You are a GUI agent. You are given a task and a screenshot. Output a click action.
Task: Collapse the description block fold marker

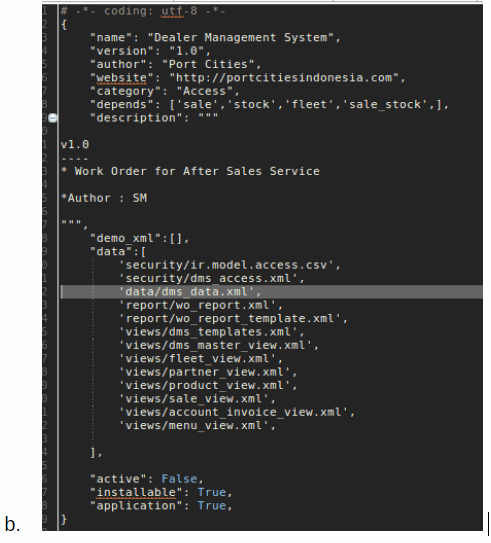coord(52,118)
